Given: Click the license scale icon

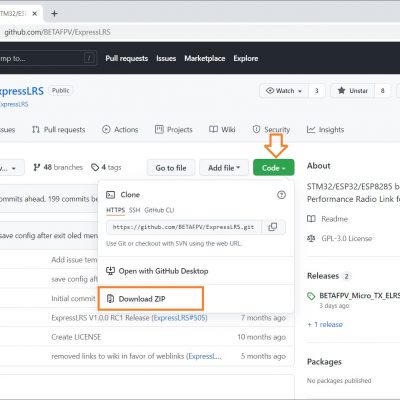Looking at the screenshot, I should [x=311, y=239].
